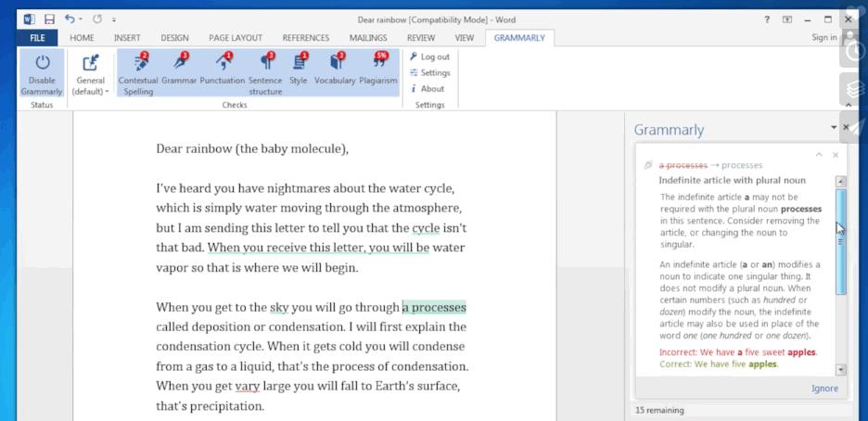This screenshot has width=868, height=421.
Task: Run the Plagiarism check icon
Action: click(377, 63)
